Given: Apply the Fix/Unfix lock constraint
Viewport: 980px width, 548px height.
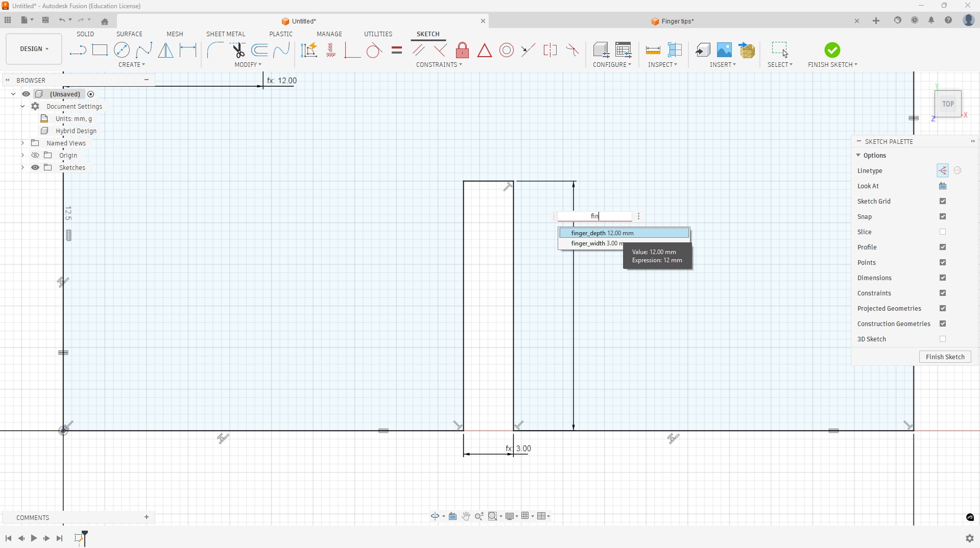Looking at the screenshot, I should [x=462, y=50].
